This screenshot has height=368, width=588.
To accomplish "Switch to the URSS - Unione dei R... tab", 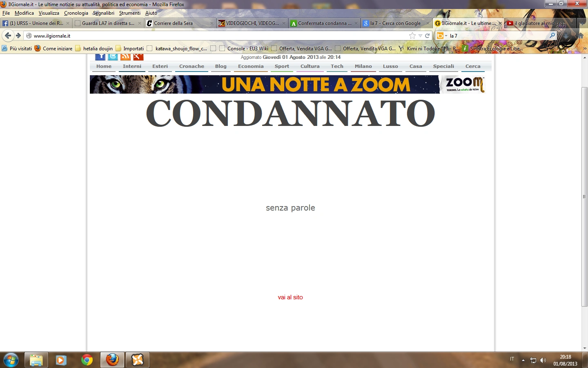I will click(36, 23).
